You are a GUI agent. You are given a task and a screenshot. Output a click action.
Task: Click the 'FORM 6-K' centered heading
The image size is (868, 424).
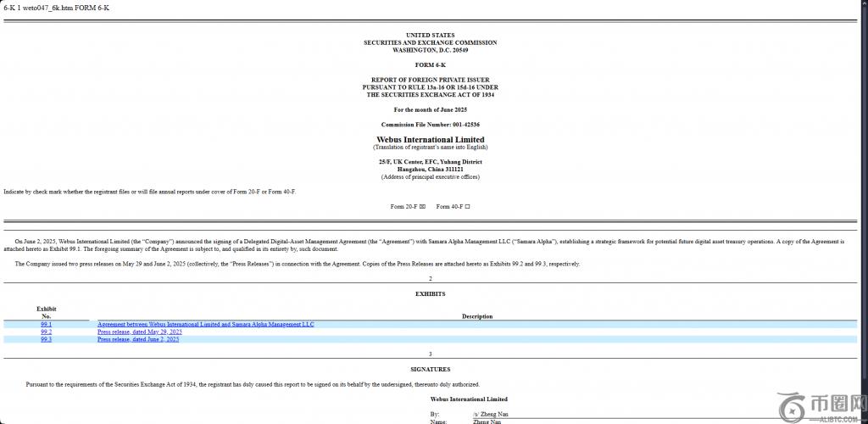[x=430, y=65]
